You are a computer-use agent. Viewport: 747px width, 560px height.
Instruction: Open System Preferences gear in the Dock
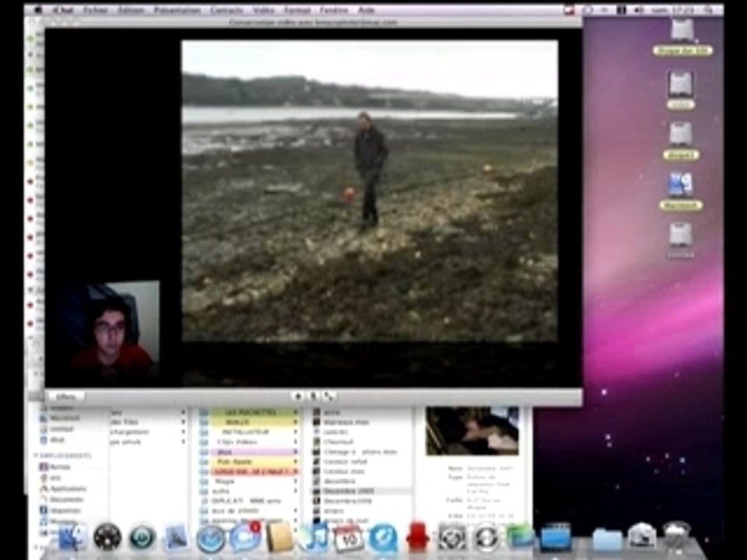[x=451, y=538]
